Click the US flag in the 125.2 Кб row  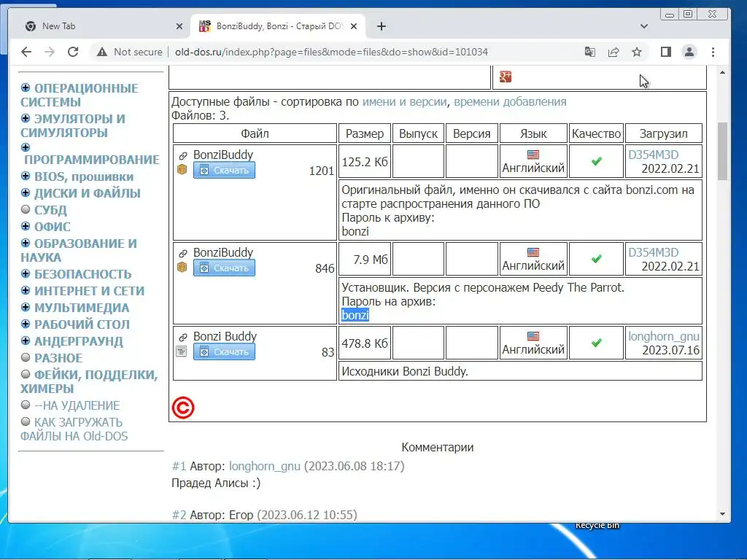point(533,155)
